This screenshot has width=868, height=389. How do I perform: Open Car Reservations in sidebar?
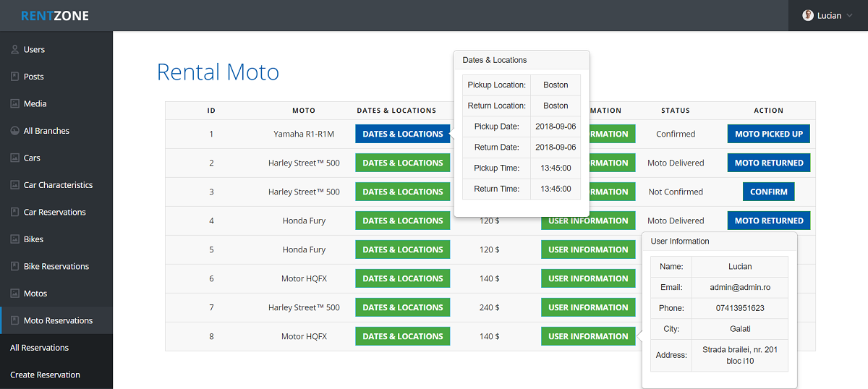click(x=54, y=212)
